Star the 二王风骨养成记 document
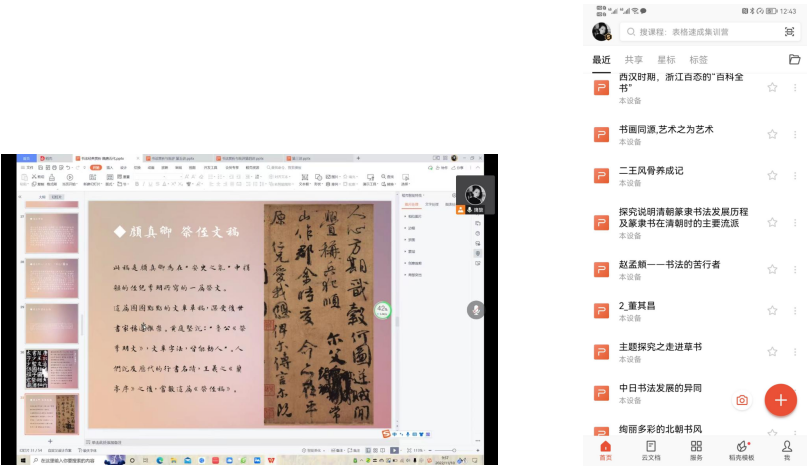Screen dimensions: 807x468 click(x=772, y=176)
